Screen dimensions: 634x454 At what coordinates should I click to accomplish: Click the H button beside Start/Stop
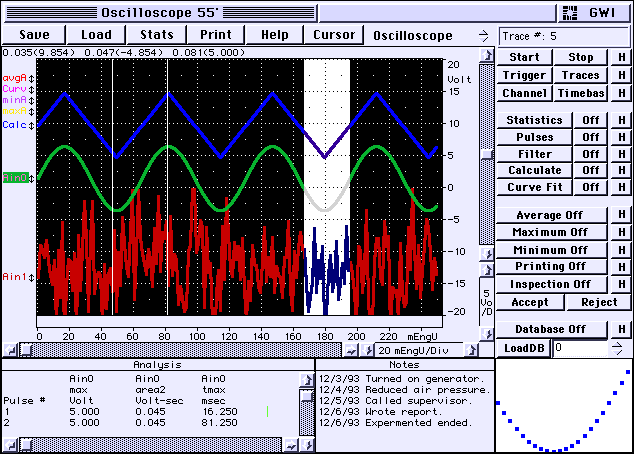tap(621, 57)
